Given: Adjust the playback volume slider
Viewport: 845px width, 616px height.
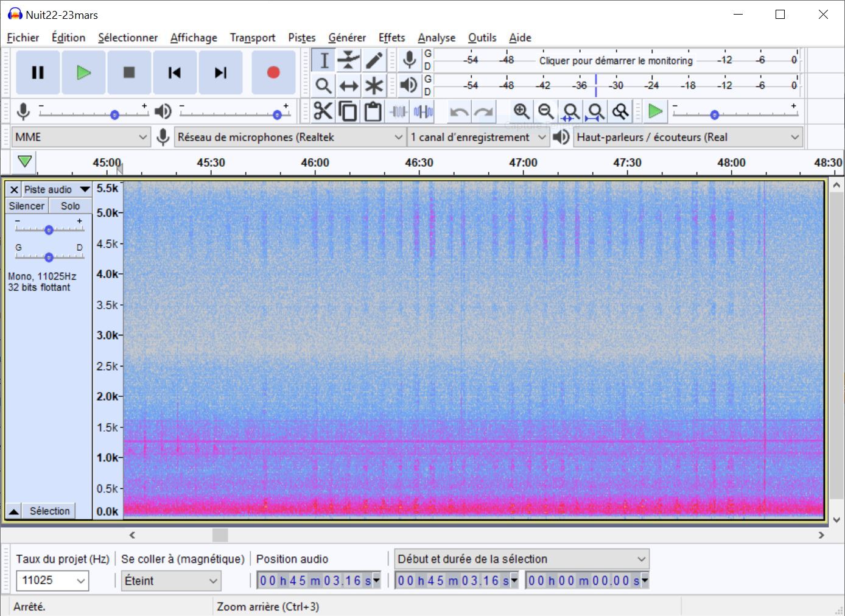Looking at the screenshot, I should [x=277, y=114].
